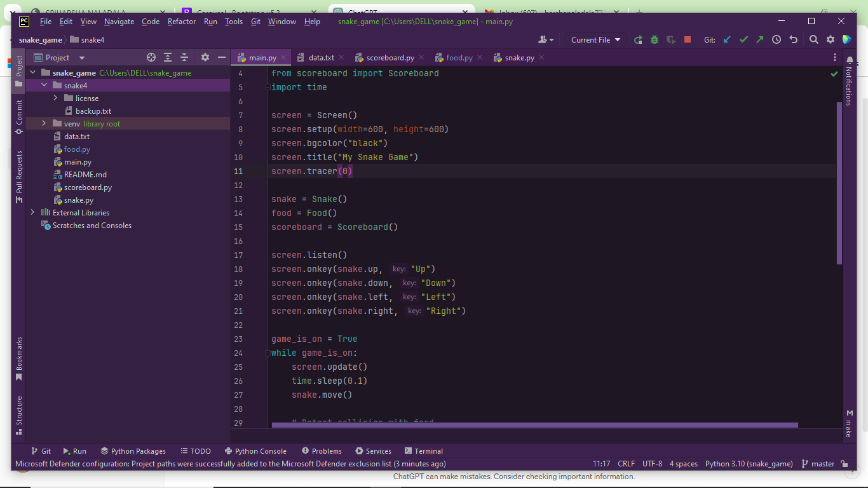Open Git history via the clock icon
The image size is (868, 488).
point(776,39)
